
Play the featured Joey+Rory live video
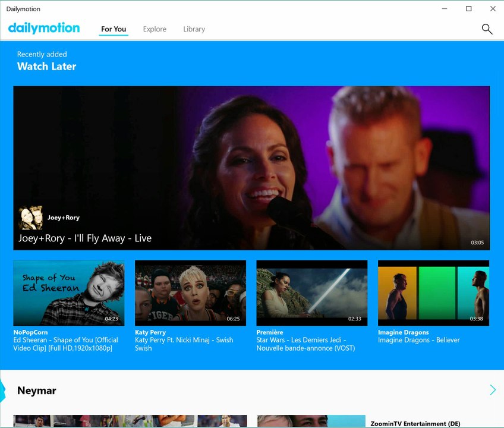tap(251, 168)
